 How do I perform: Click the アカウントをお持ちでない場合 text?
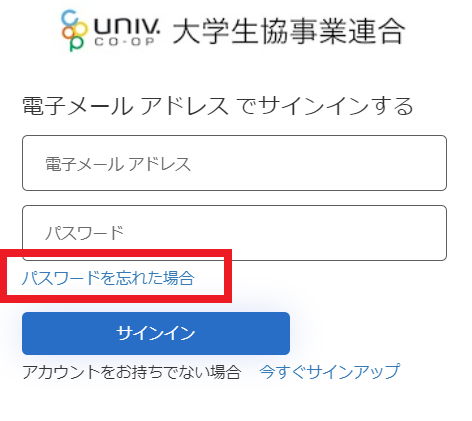pos(132,372)
